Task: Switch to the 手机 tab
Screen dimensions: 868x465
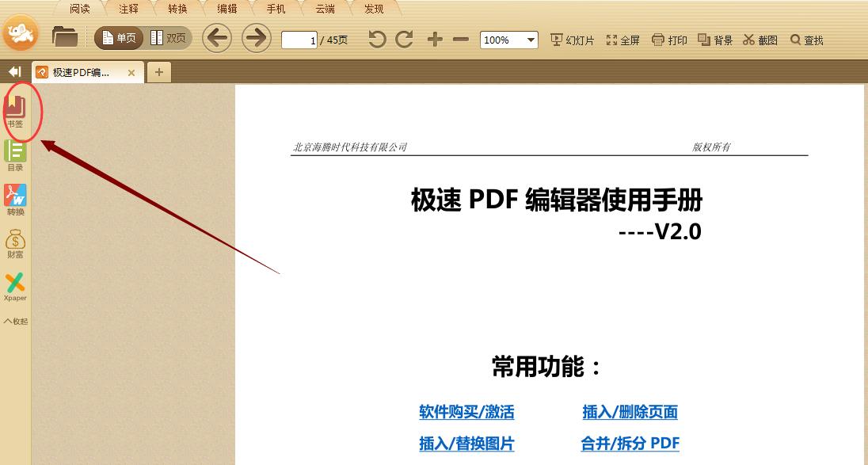Action: [x=276, y=9]
